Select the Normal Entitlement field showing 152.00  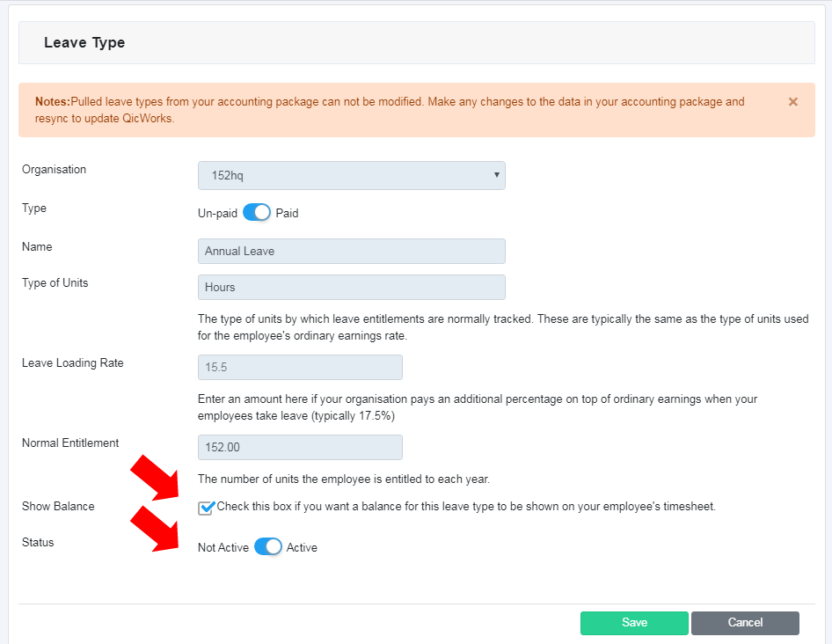[x=300, y=447]
